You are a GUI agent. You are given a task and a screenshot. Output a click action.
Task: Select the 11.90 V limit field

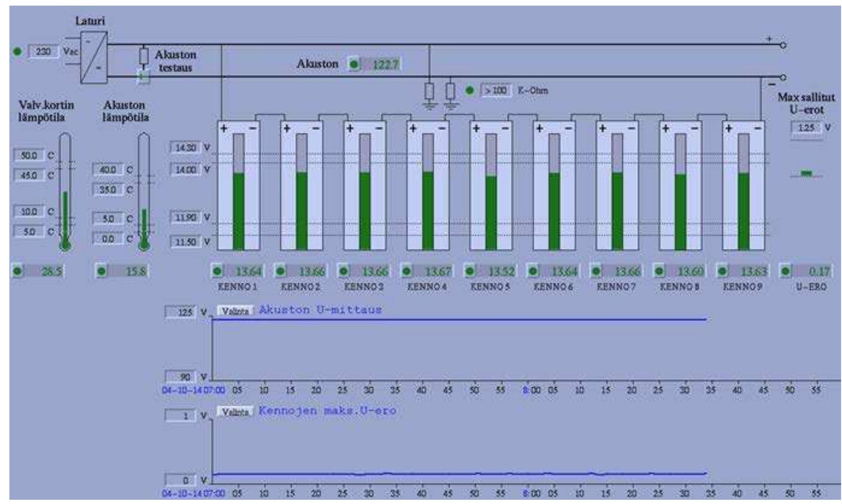coord(185,218)
